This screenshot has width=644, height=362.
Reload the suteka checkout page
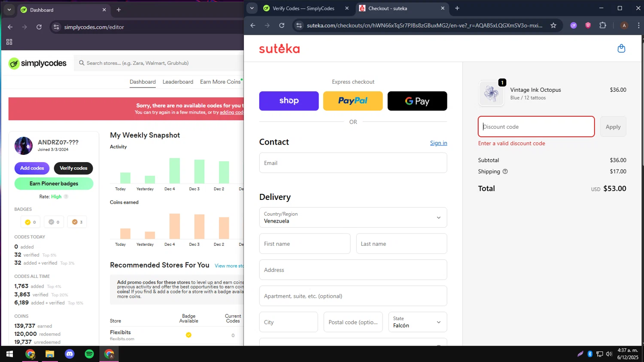(282, 25)
